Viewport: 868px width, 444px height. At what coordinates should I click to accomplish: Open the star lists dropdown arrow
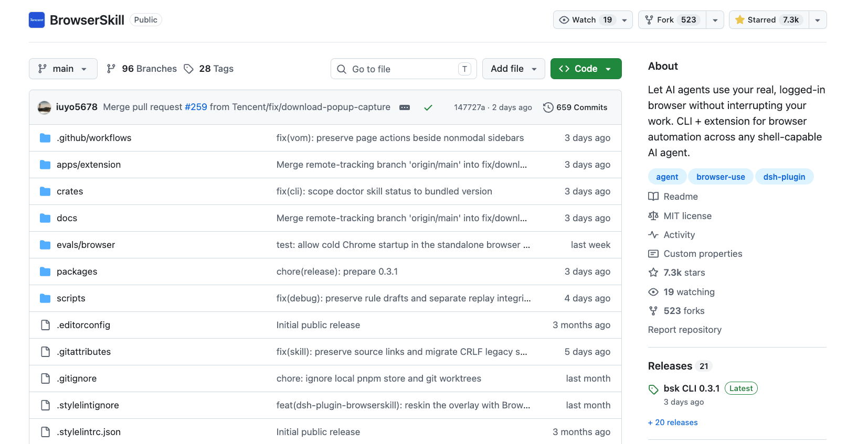point(818,20)
